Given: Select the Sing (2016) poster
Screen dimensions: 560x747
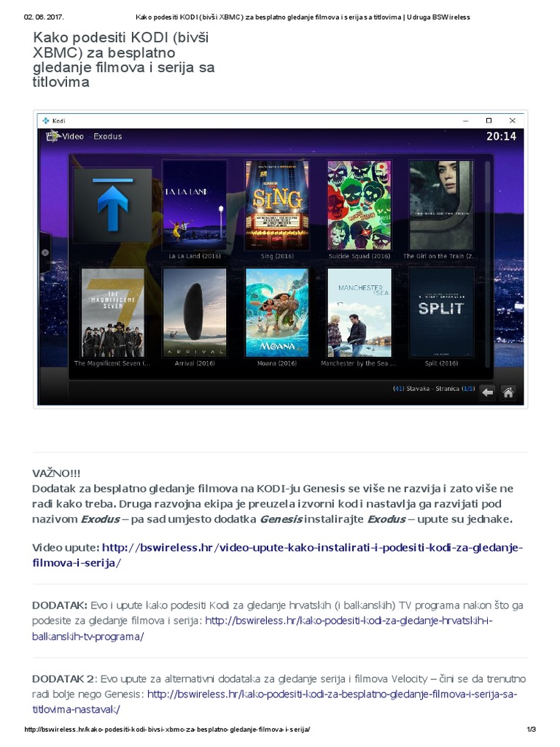Looking at the screenshot, I should (x=277, y=205).
